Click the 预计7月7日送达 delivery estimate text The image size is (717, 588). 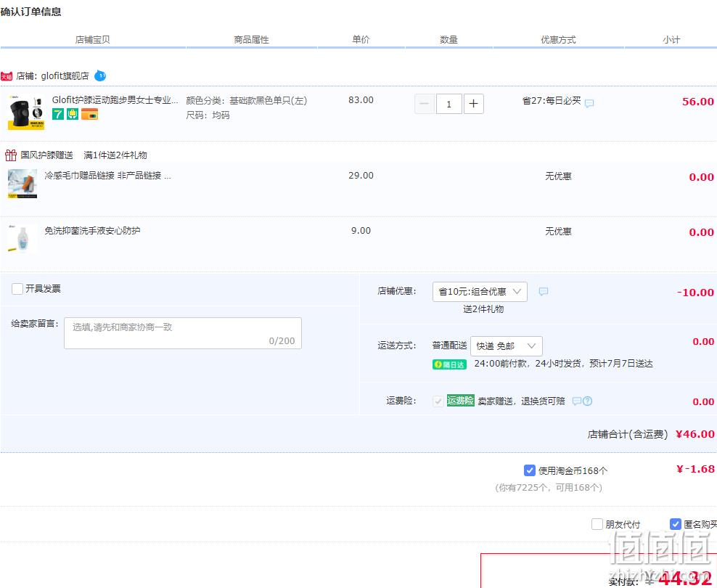621,364
